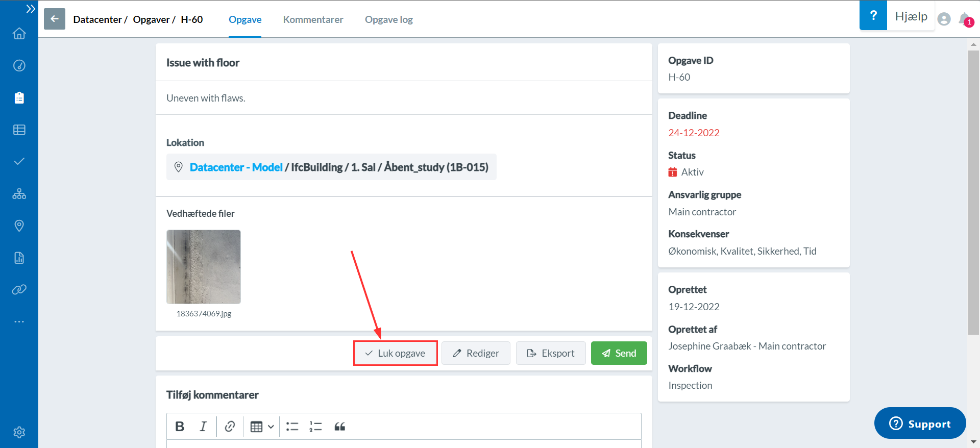This screenshot has height=448, width=980.
Task: Open the insert table dropdown
Action: coord(262,427)
